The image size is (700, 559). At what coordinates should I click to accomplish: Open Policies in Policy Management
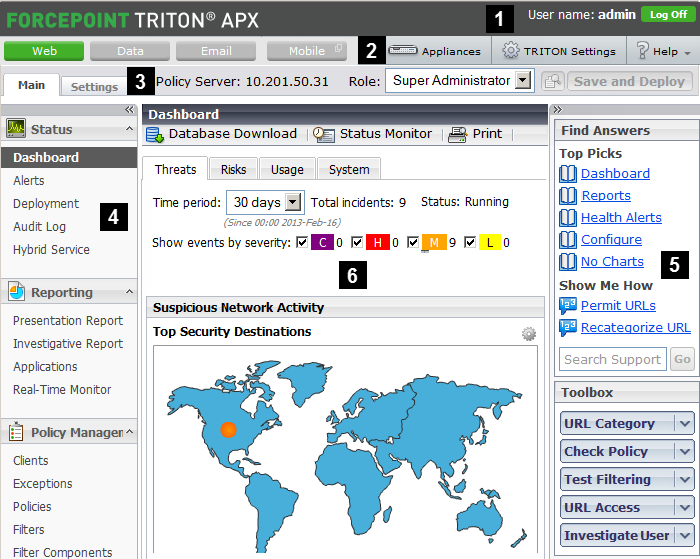click(x=32, y=506)
